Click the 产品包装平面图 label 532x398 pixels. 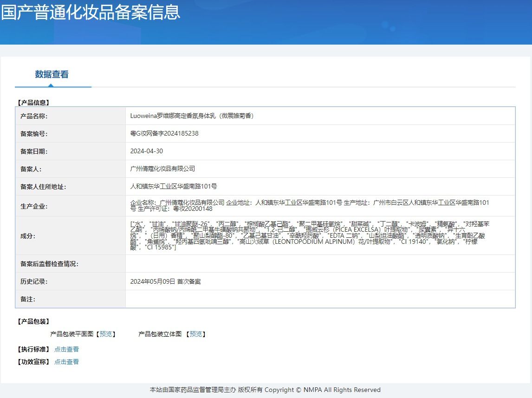pos(71,334)
